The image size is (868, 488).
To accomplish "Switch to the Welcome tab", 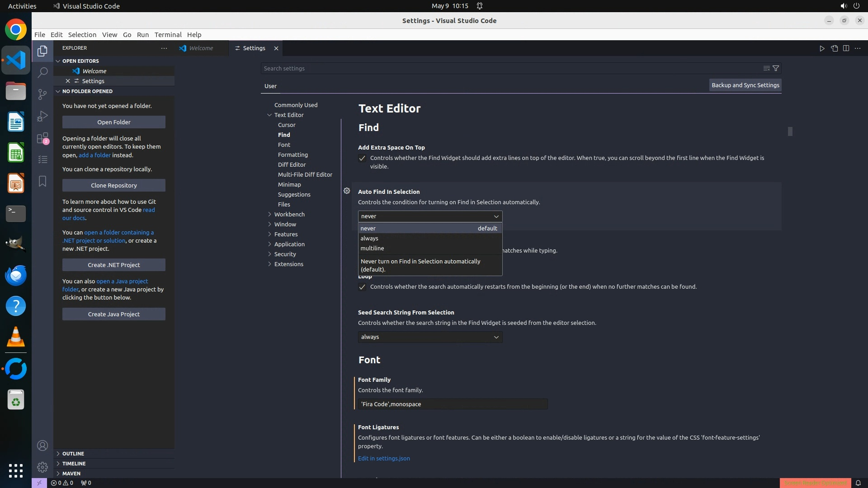I will (x=201, y=48).
